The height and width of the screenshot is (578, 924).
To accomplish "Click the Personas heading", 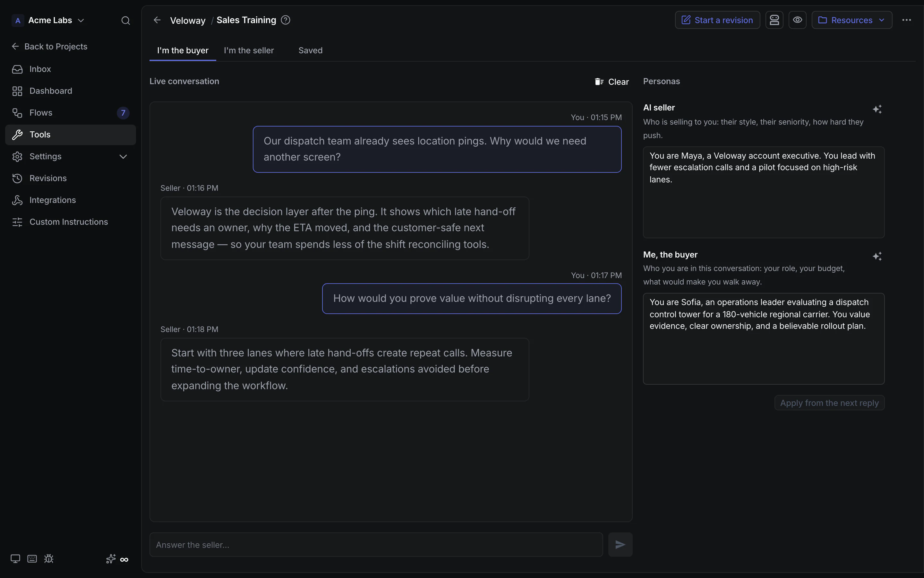I will pyautogui.click(x=661, y=82).
